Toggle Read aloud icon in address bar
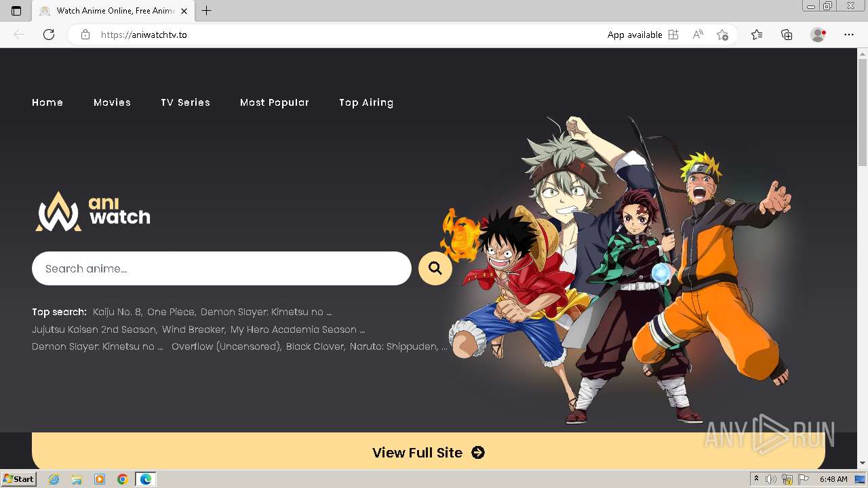 coord(698,35)
